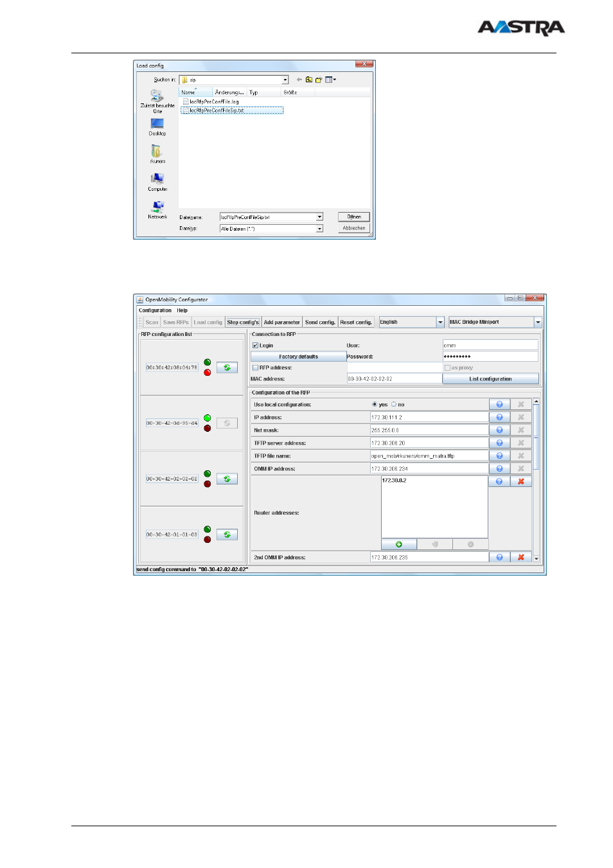Sort files by the Name column
Viewport: 613px width, 868px height.
click(196, 93)
